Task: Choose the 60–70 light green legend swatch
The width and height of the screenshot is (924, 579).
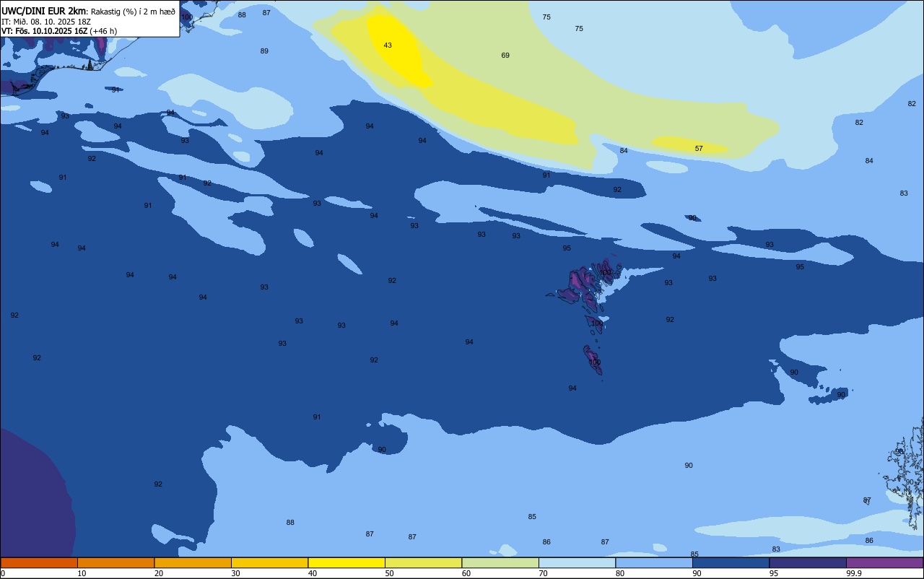Action: [x=500, y=562]
